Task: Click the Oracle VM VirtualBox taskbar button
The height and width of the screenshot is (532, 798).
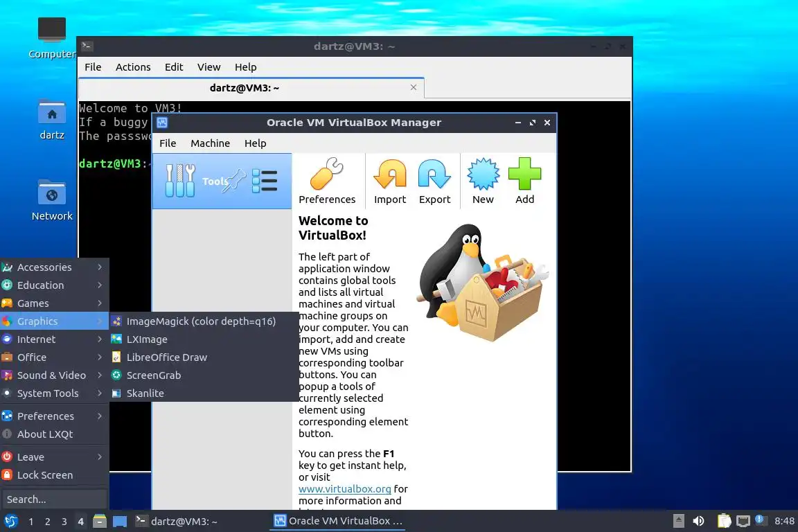Action: pyautogui.click(x=337, y=521)
